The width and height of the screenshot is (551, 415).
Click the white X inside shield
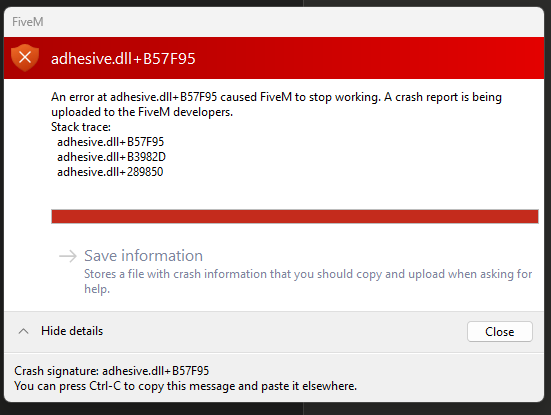[25, 57]
